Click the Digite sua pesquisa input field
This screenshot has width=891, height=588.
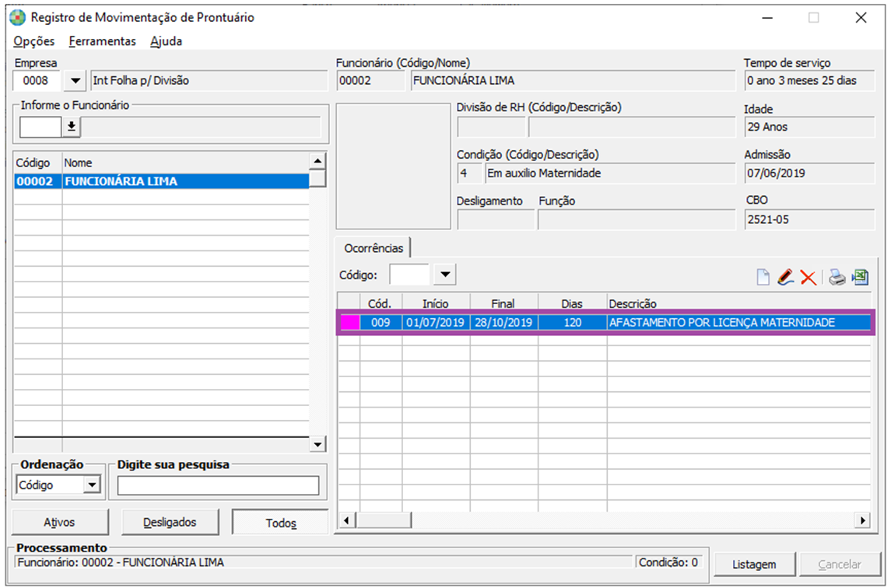218,485
